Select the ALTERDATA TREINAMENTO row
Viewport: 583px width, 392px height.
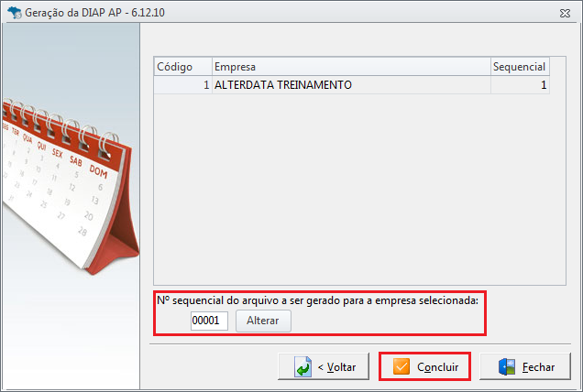coord(351,85)
